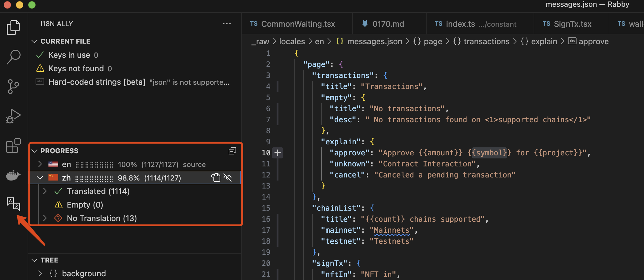Collapse the TREE section
The width and height of the screenshot is (644, 280).
pyautogui.click(x=34, y=260)
